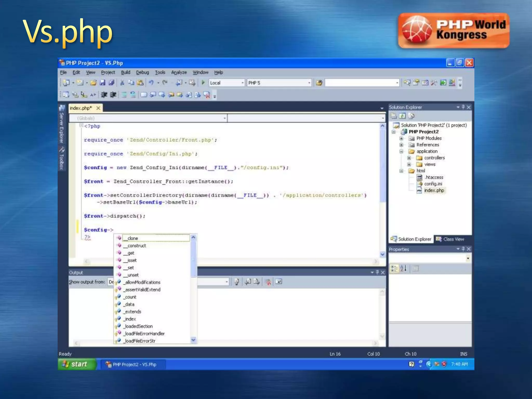Click the code editor scroll-up arrow
The height and width of the screenshot is (399, 532).
[x=382, y=126]
